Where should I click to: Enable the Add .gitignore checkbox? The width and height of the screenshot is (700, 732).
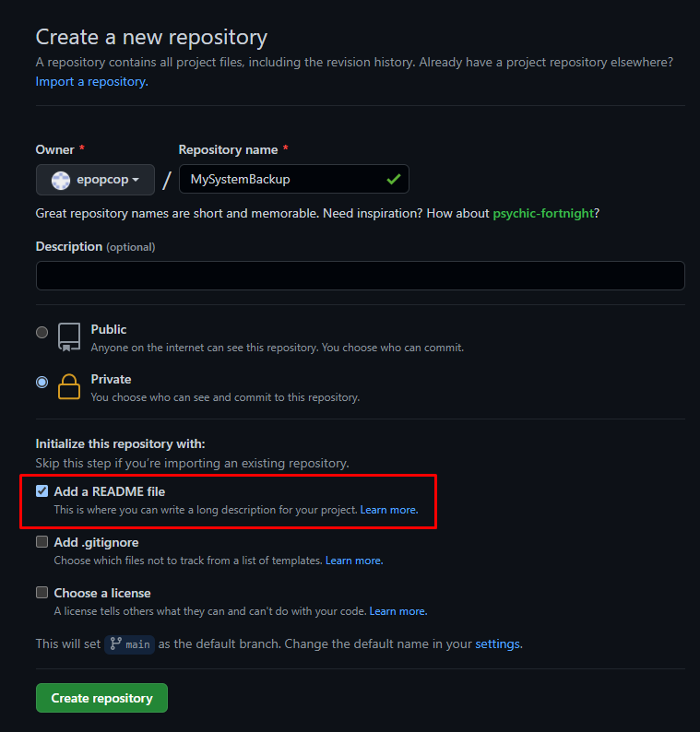point(42,542)
